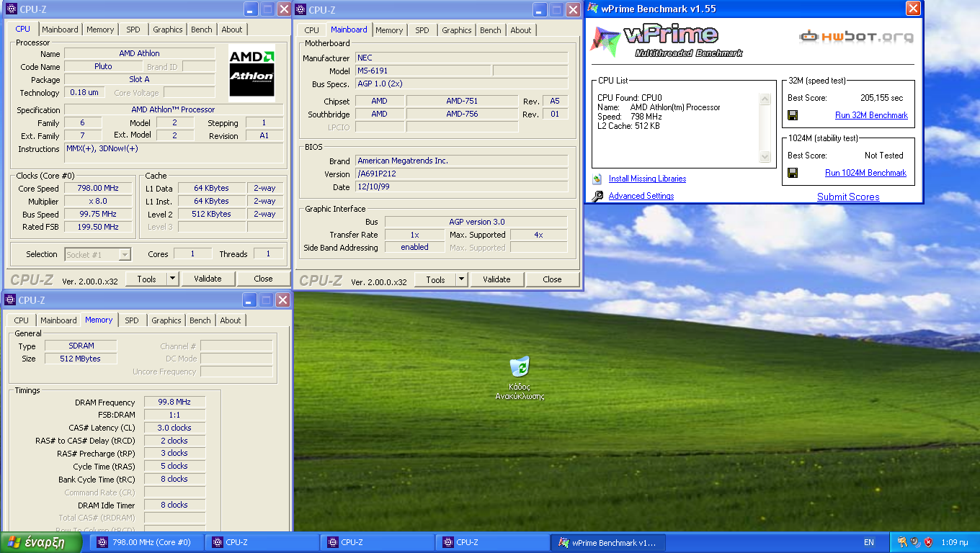Viewport: 980px width, 553px height.
Task: Click the CPU List scrollbar down arrow
Action: (x=765, y=156)
